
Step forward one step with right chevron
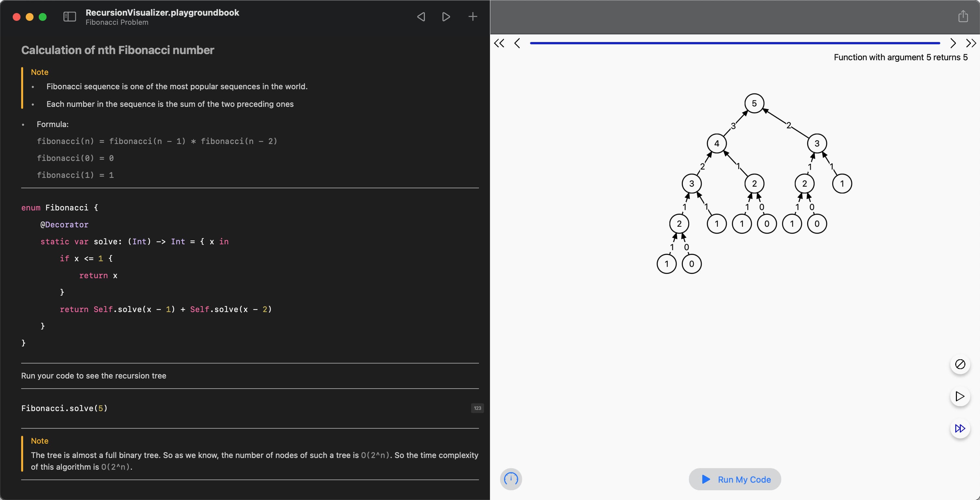953,43
